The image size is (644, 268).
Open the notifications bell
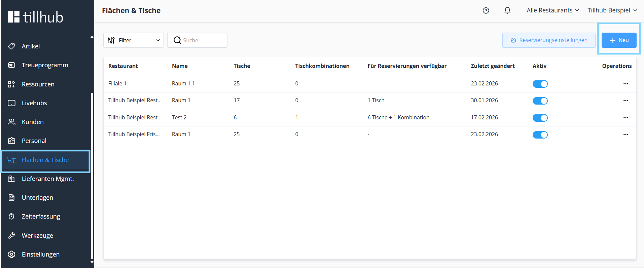(507, 10)
